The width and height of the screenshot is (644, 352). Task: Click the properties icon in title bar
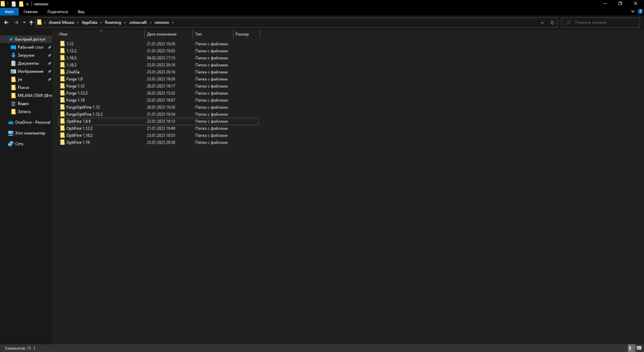[14, 4]
